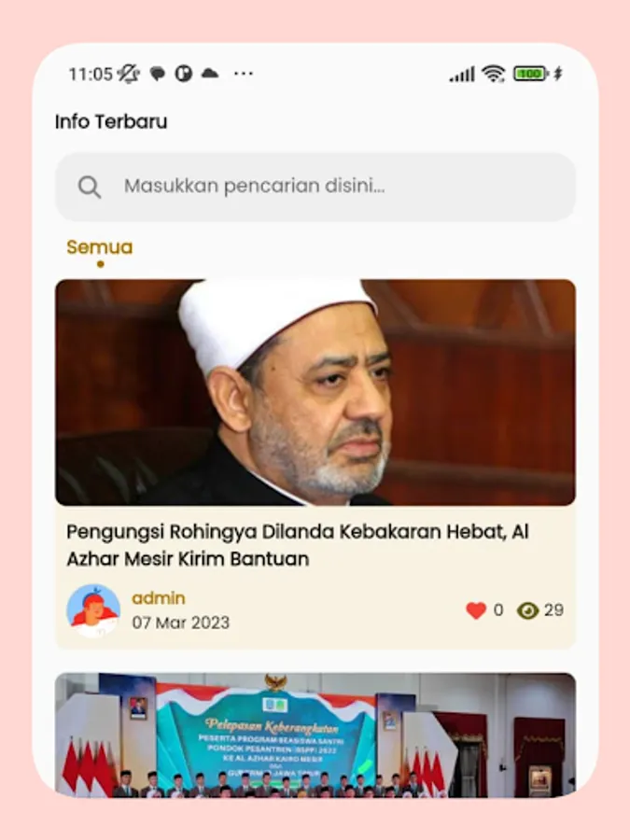Like the Rohingya article with heart icon
Image resolution: width=630 pixels, height=840 pixels.
point(476,610)
